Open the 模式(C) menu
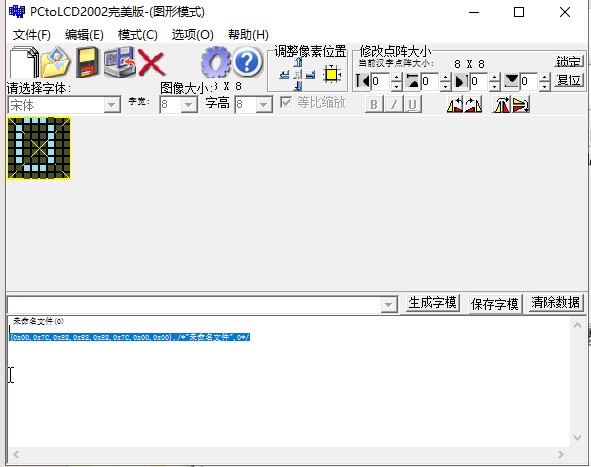 pyautogui.click(x=138, y=35)
